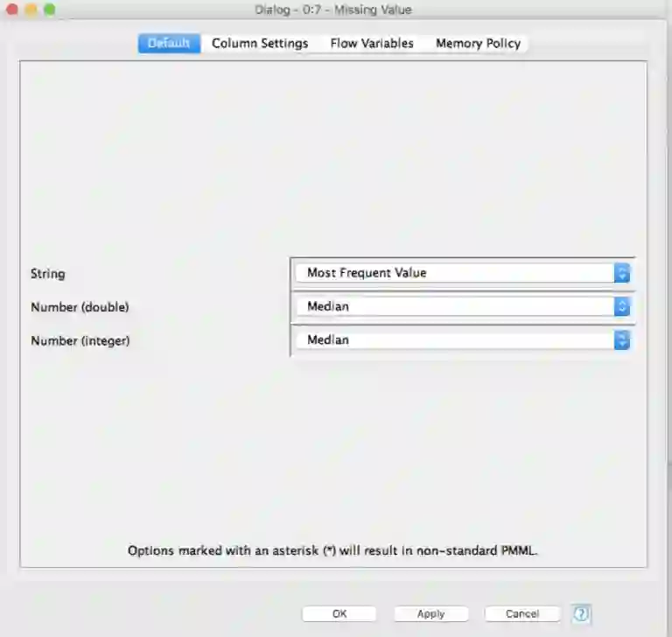Maximize the dialog with the green button
672x637 pixels.
tap(50, 9)
